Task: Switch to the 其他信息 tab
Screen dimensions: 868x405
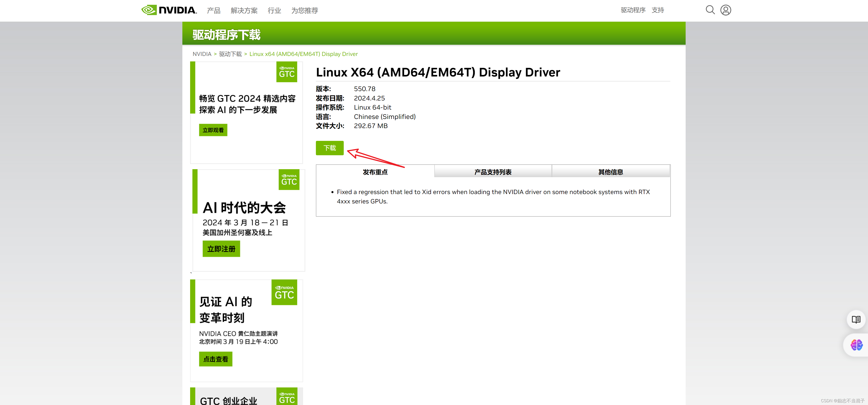Action: [610, 172]
